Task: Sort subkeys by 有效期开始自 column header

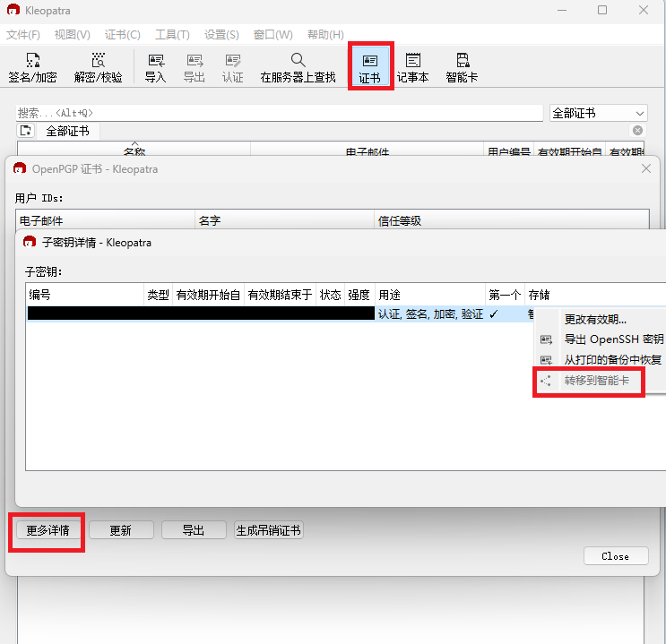Action: click(208, 295)
